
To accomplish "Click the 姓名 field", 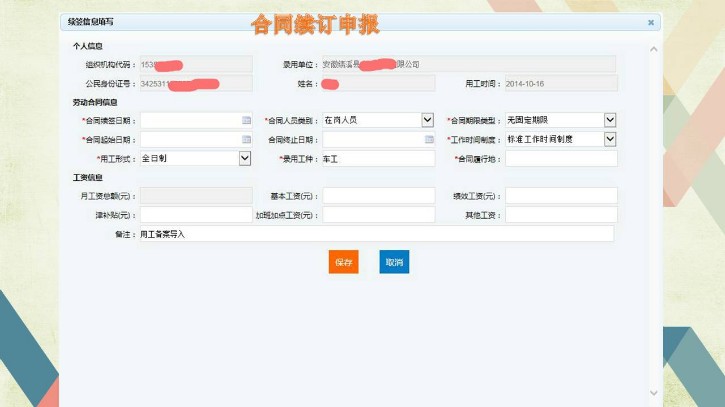I will (379, 84).
